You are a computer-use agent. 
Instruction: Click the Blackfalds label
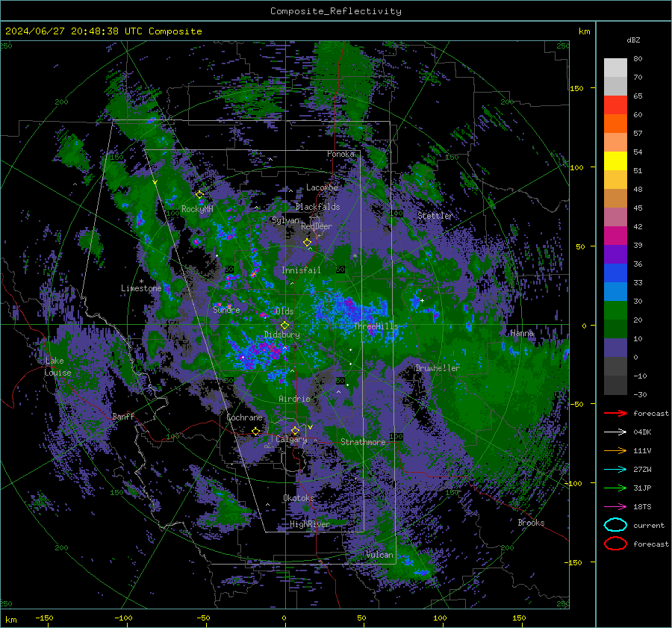317,207
